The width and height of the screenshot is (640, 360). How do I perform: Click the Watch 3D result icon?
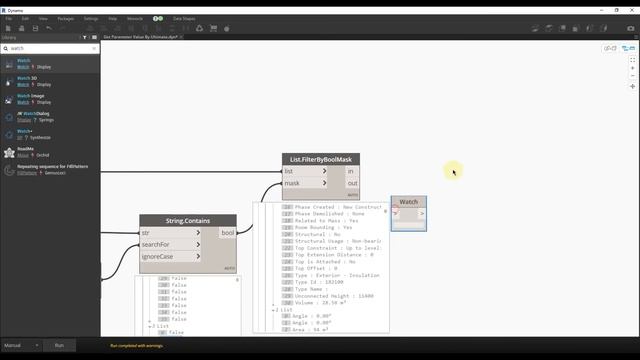tap(9, 82)
